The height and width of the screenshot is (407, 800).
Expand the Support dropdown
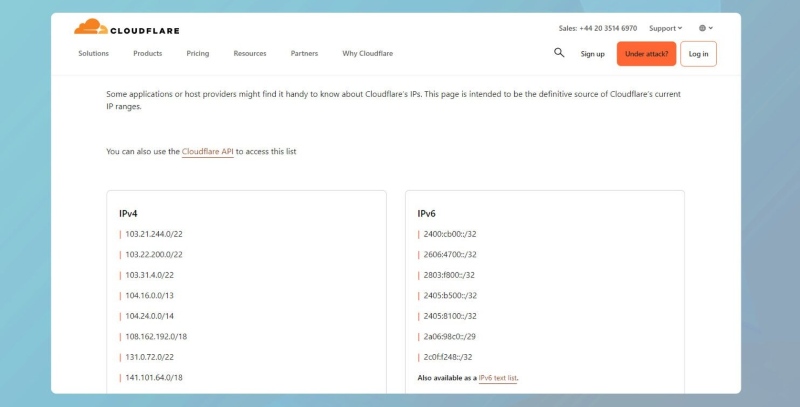coord(665,28)
